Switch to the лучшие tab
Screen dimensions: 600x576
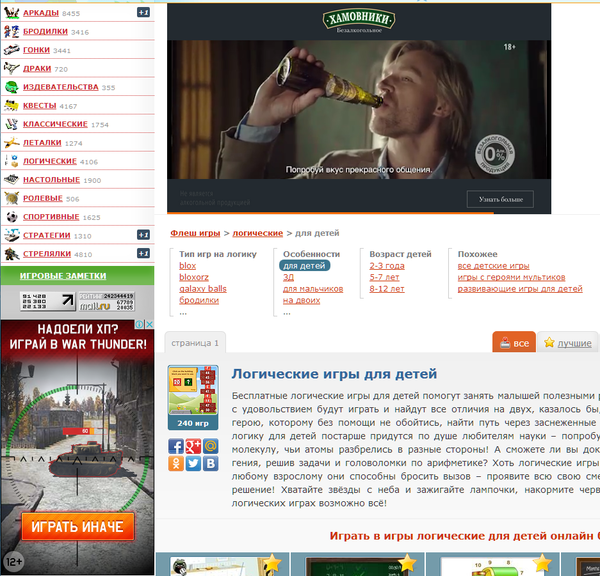point(567,342)
